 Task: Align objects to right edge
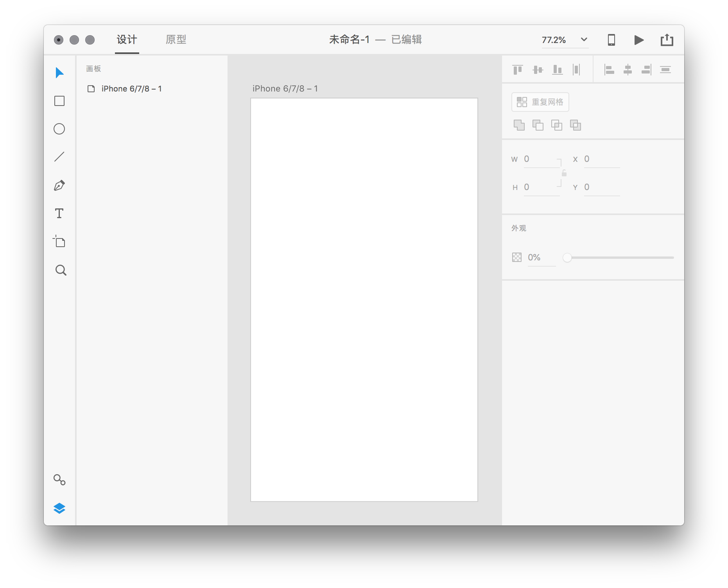(647, 70)
